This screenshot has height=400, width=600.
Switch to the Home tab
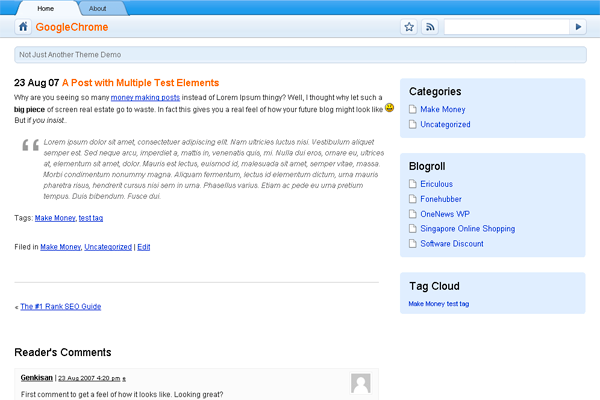(46, 8)
